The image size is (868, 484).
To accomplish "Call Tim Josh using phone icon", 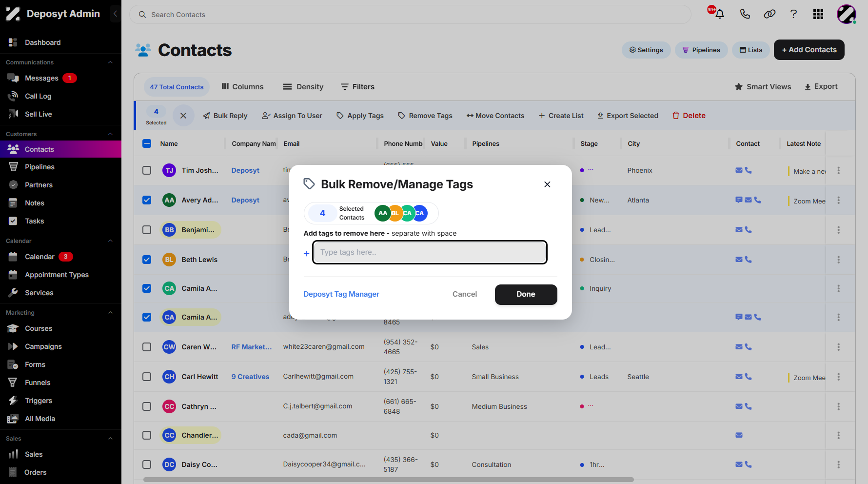I will (749, 170).
